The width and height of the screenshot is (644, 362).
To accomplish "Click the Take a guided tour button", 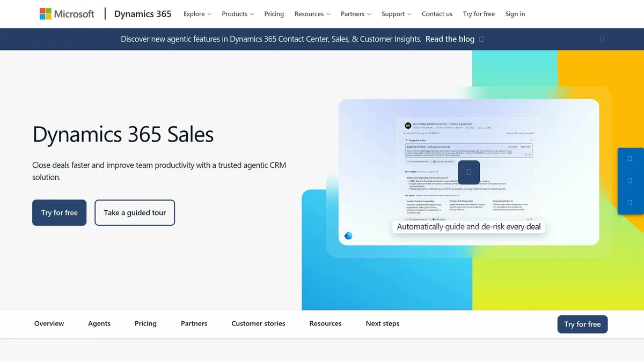I will pos(135,212).
